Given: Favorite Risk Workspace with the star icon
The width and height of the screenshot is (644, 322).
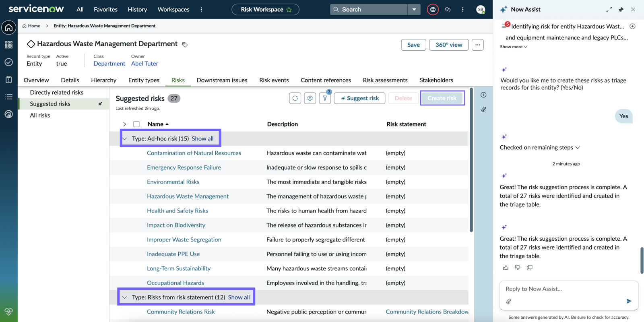Looking at the screenshot, I should tap(289, 9).
